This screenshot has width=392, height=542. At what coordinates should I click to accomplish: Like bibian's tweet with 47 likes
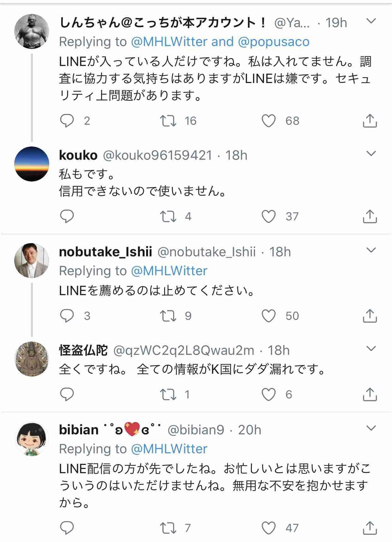269,528
